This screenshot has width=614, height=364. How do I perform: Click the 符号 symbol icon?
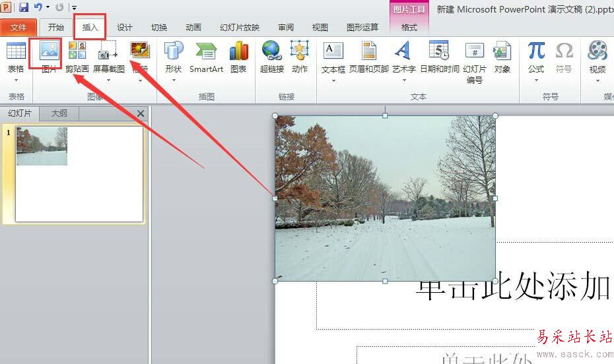(564, 51)
